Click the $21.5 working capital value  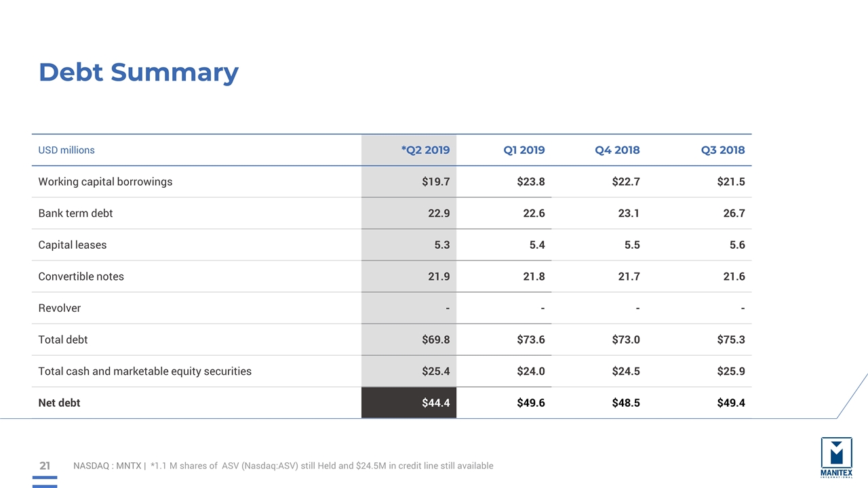click(x=731, y=182)
